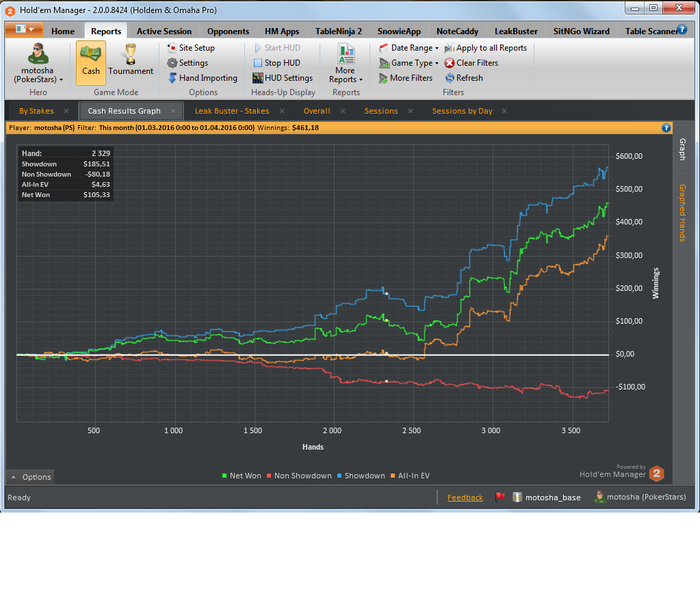Viewport: 700px width, 594px height.
Task: Switch to the Overall report tab
Action: [317, 111]
